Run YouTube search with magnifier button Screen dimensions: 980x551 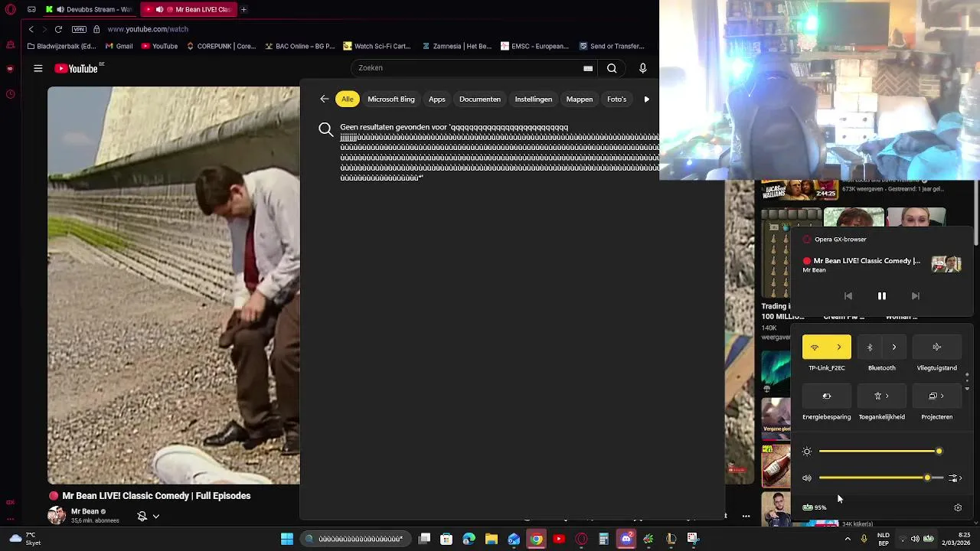pos(612,68)
